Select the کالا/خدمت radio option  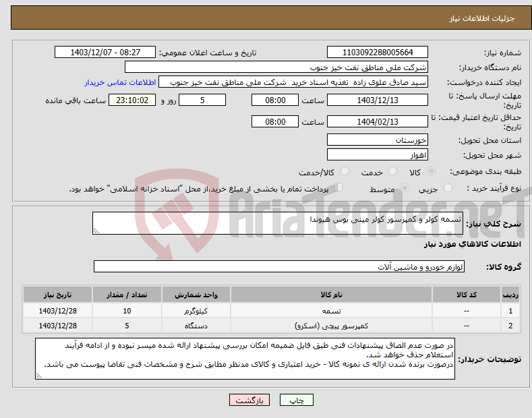[x=345, y=171]
